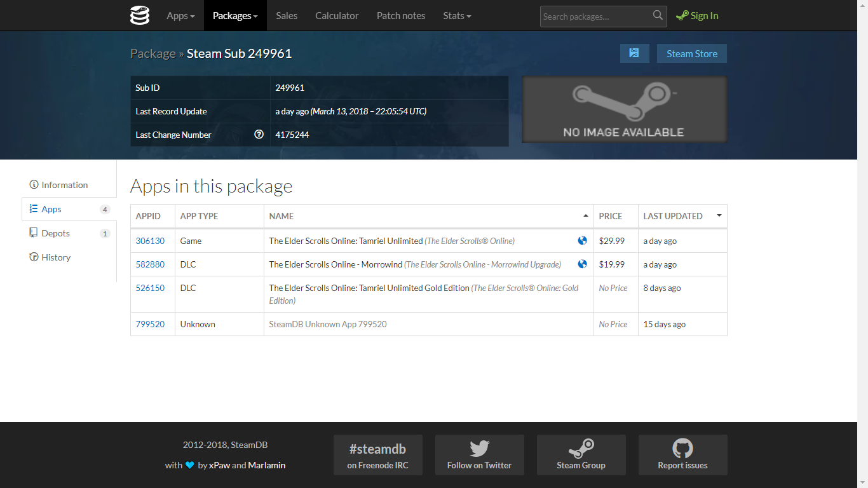Open Patch notes page
Image resolution: width=868 pixels, height=488 pixels.
[x=401, y=15]
